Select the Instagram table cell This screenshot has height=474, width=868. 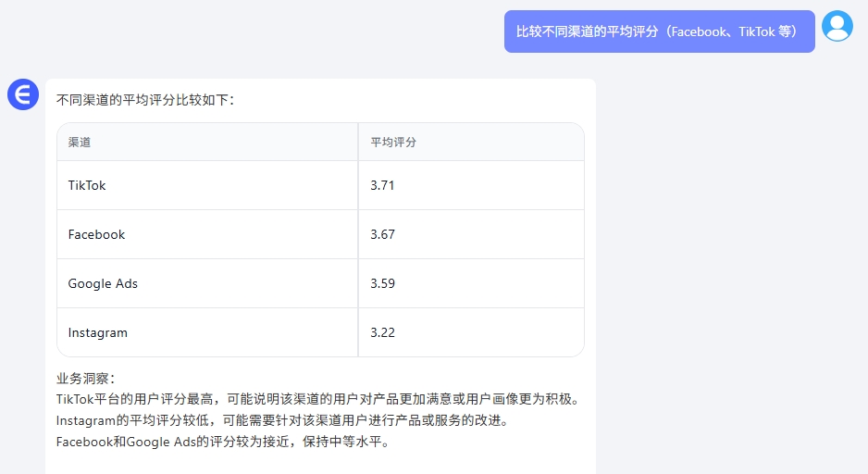click(207, 332)
